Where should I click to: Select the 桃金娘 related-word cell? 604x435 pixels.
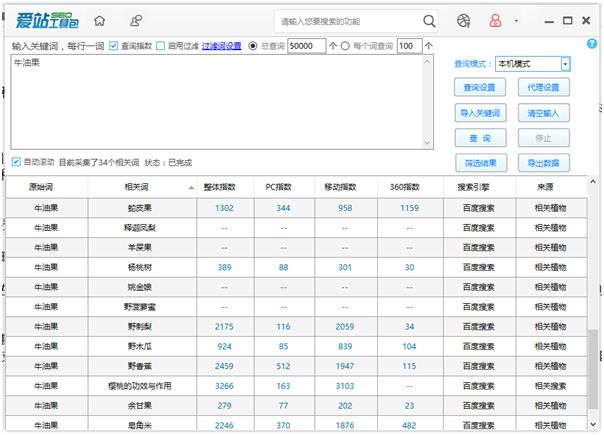pyautogui.click(x=142, y=287)
